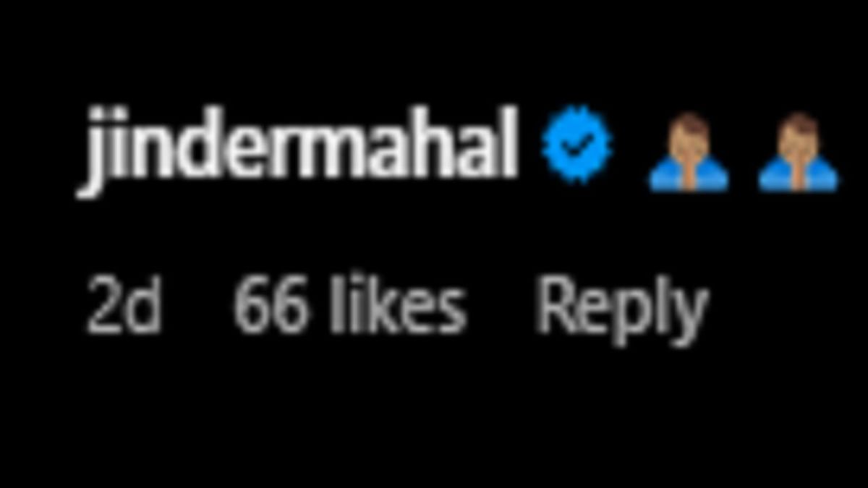Select the gray Reply text under the comment
This screenshot has width=868, height=488.
point(621,308)
